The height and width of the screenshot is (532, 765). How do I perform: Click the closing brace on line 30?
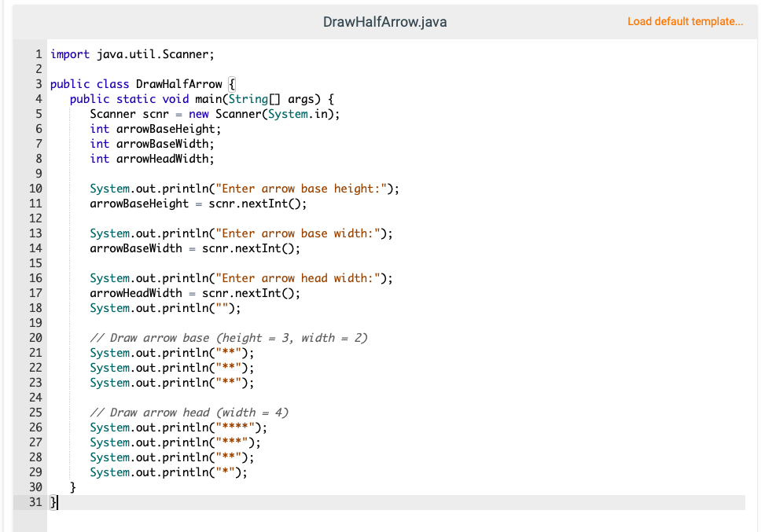point(72,487)
